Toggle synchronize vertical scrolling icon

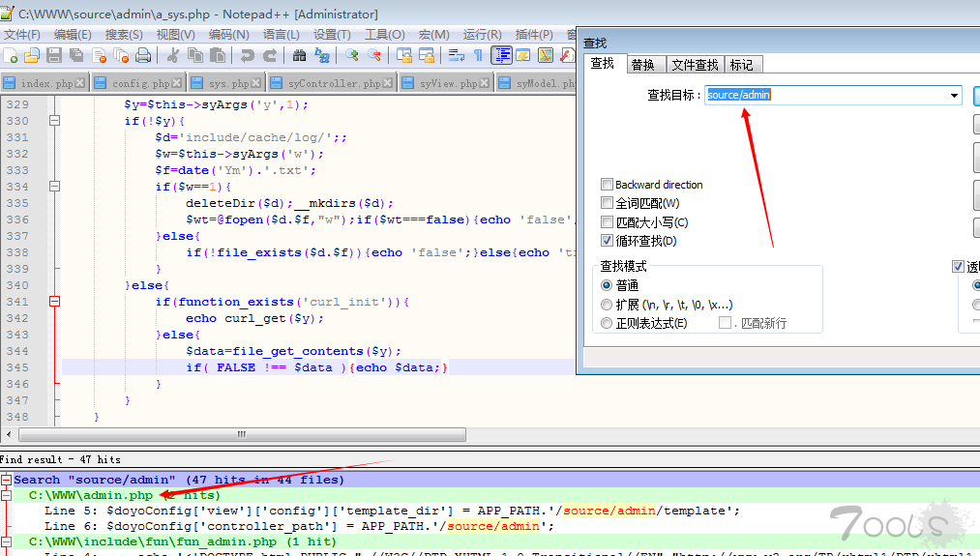pyautogui.click(x=404, y=56)
